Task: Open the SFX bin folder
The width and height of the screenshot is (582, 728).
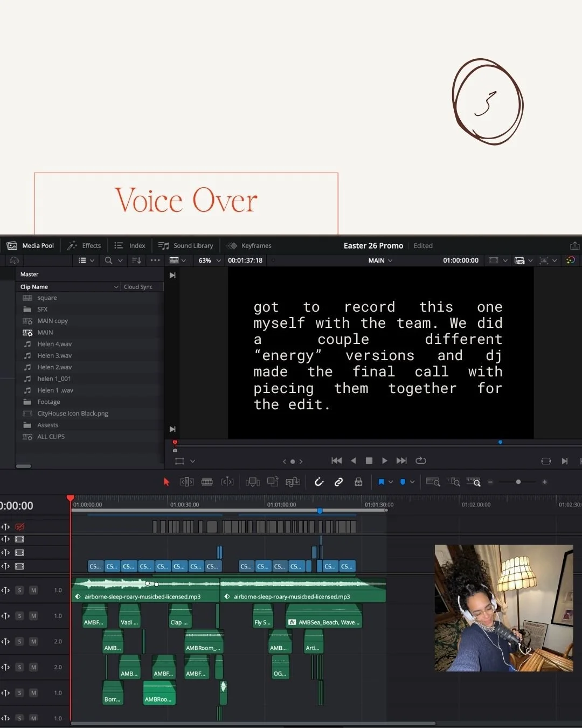Action: tap(43, 310)
